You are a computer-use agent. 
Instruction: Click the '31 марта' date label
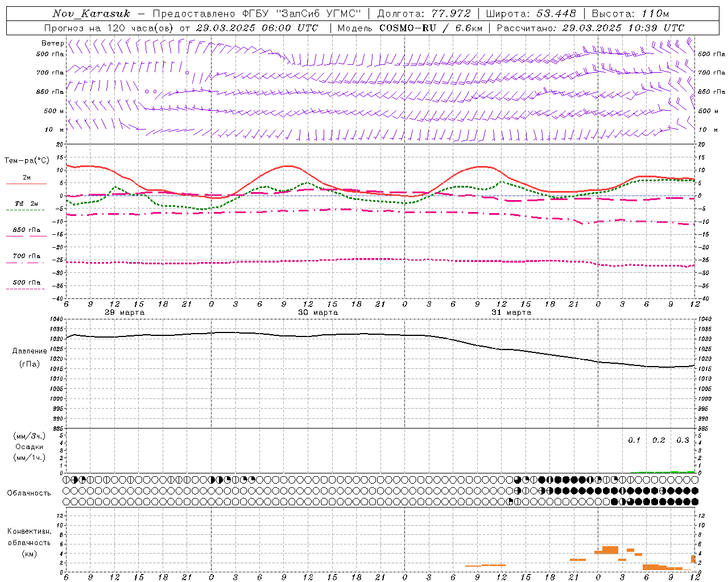pyautogui.click(x=511, y=313)
